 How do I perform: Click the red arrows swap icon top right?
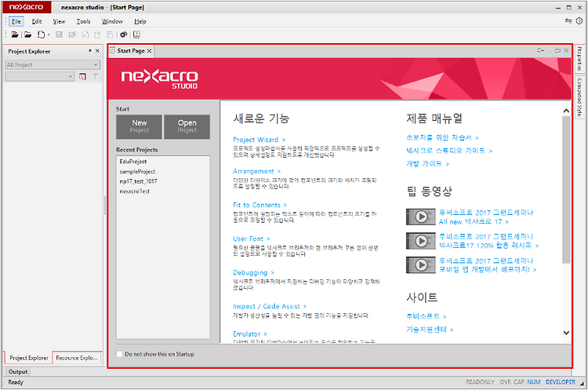tap(568, 21)
